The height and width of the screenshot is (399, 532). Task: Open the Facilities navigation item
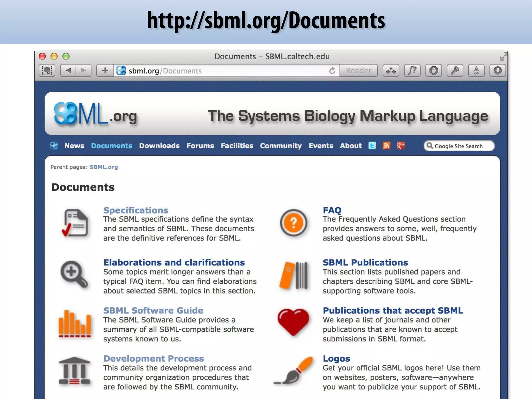237,146
